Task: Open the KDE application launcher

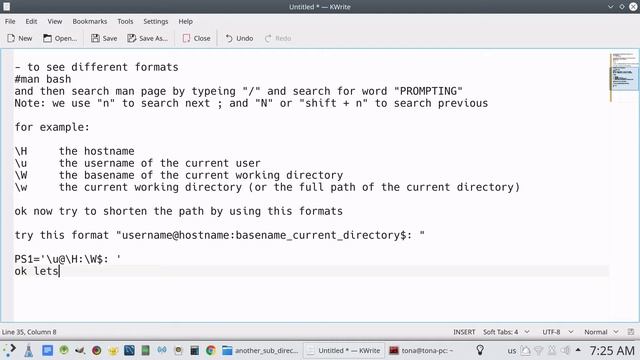Action: 9,350
